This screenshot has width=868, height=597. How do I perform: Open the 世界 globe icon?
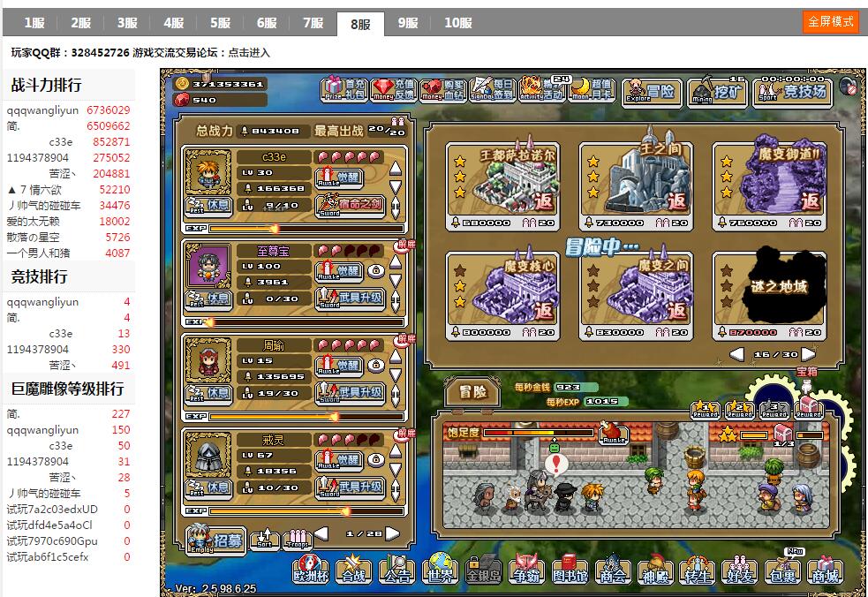click(x=440, y=568)
